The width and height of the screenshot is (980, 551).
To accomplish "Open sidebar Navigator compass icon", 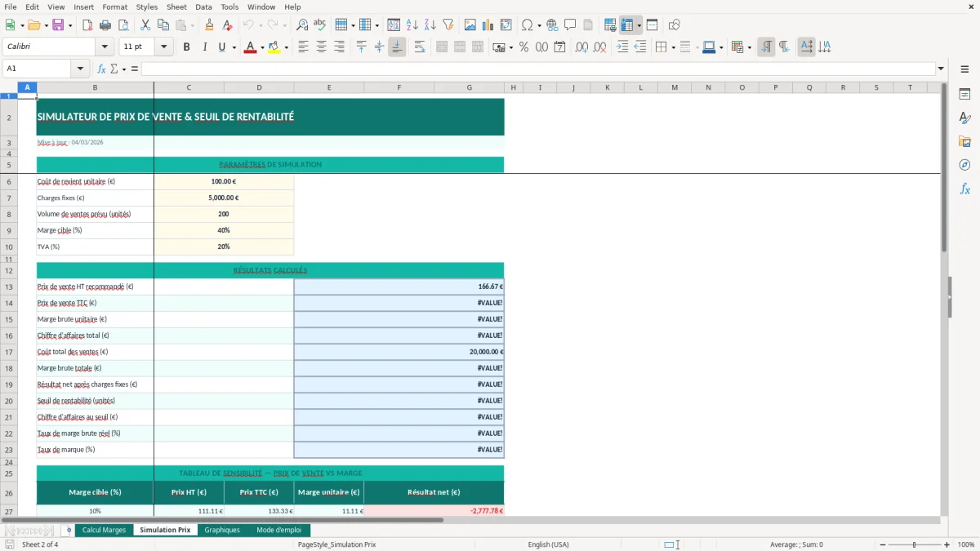I will 964,165.
